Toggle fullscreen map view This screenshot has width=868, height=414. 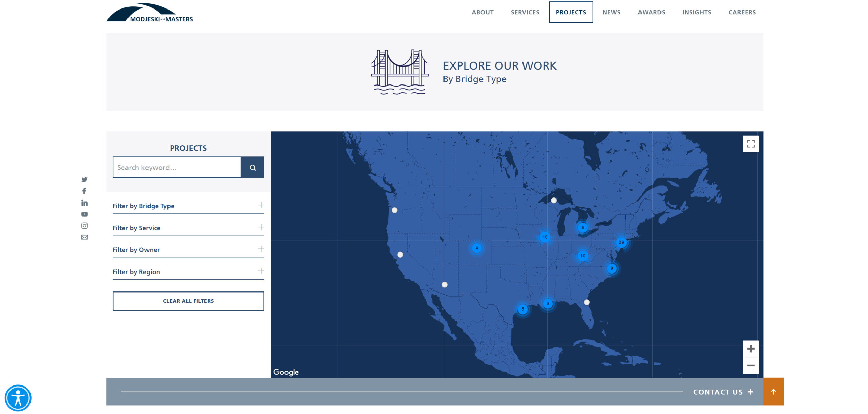[750, 144]
